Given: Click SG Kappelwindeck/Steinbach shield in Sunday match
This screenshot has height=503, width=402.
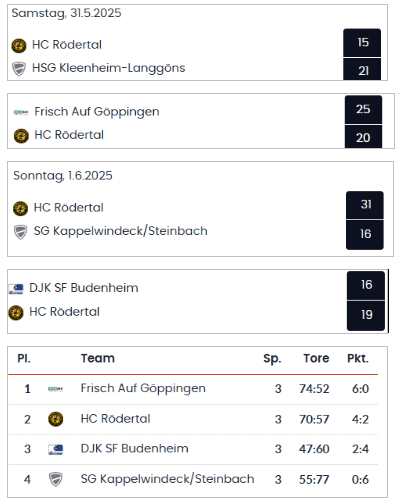Looking at the screenshot, I should (x=20, y=232).
